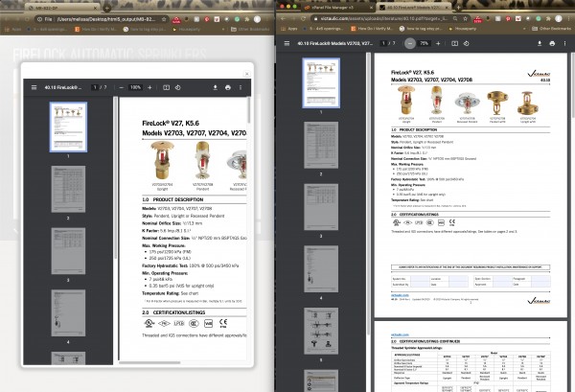Open Housepary bookmark in right browser
Viewport: 575px width, 392px height.
click(462, 28)
